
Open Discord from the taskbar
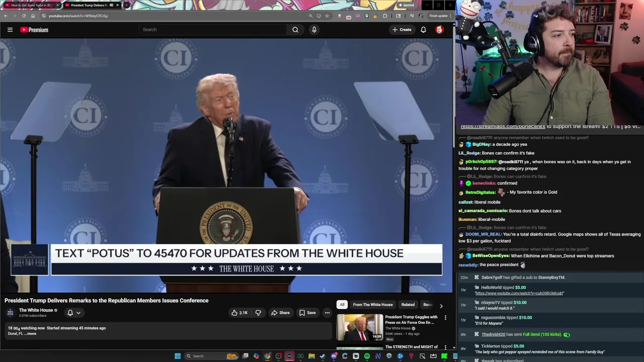pyautogui.click(x=334, y=356)
